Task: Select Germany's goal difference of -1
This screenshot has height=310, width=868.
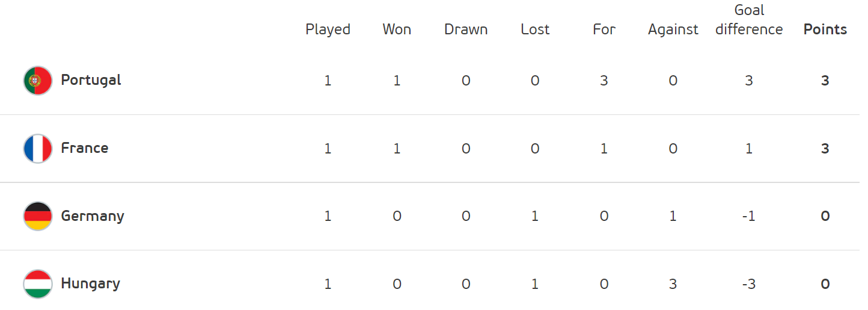Action: point(748,216)
